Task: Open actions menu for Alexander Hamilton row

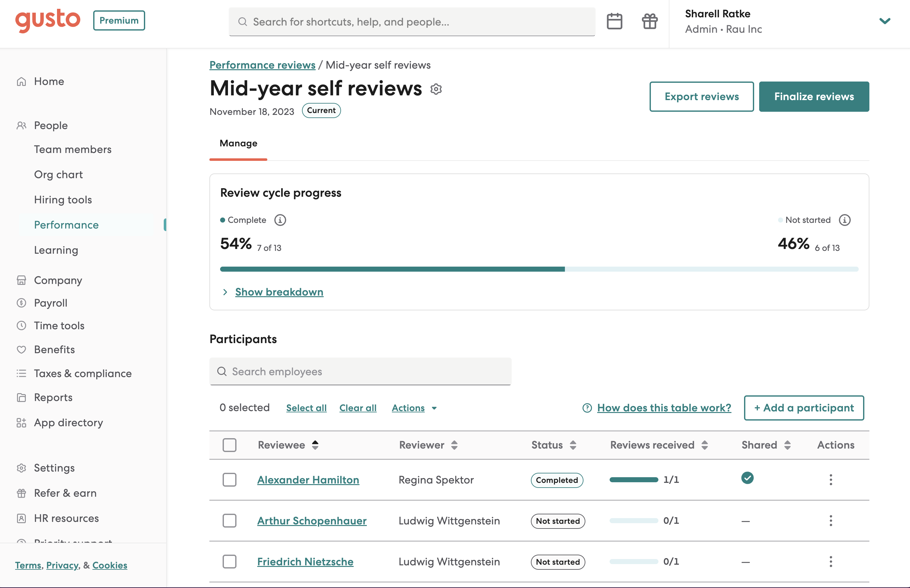Action: [x=831, y=480]
